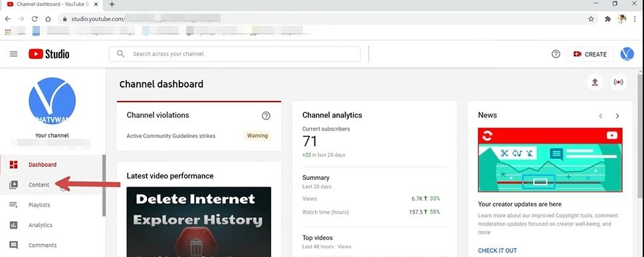This screenshot has height=257, width=644.
Task: Open the account avatar in the Studio header
Action: [627, 54]
